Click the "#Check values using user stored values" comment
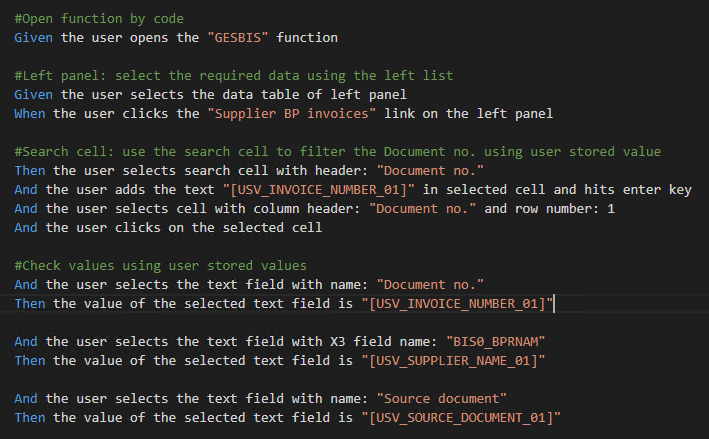 [161, 265]
